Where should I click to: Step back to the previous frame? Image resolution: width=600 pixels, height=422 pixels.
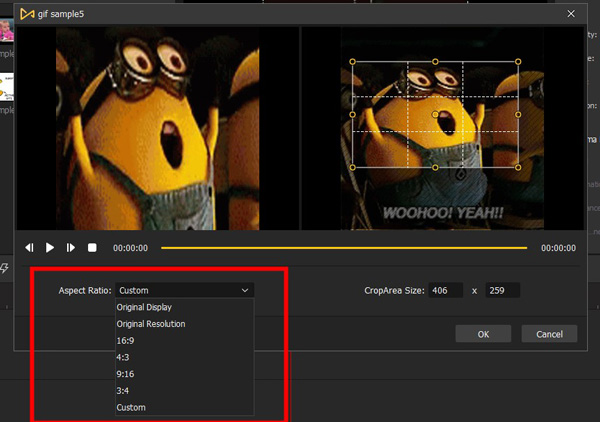pos(29,248)
